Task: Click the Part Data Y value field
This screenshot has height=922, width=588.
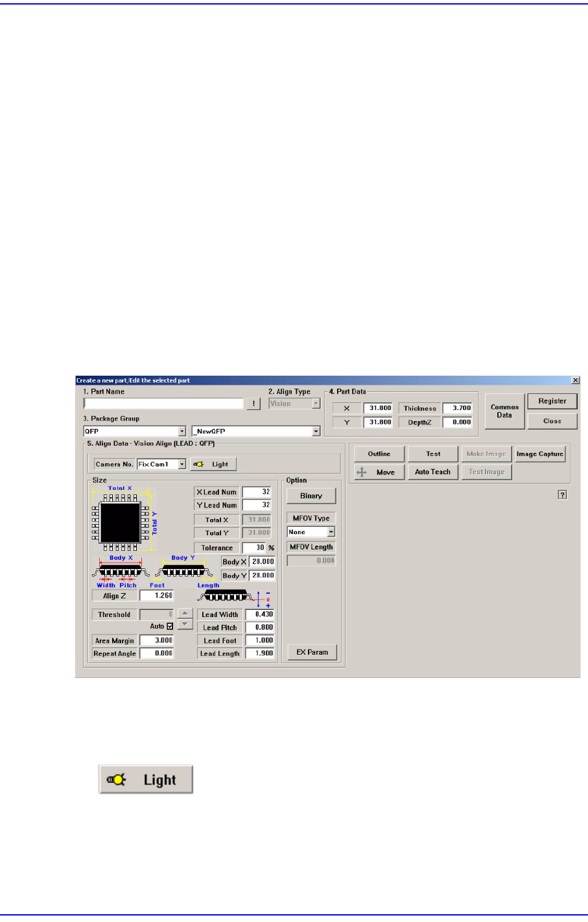Action: pos(378,422)
